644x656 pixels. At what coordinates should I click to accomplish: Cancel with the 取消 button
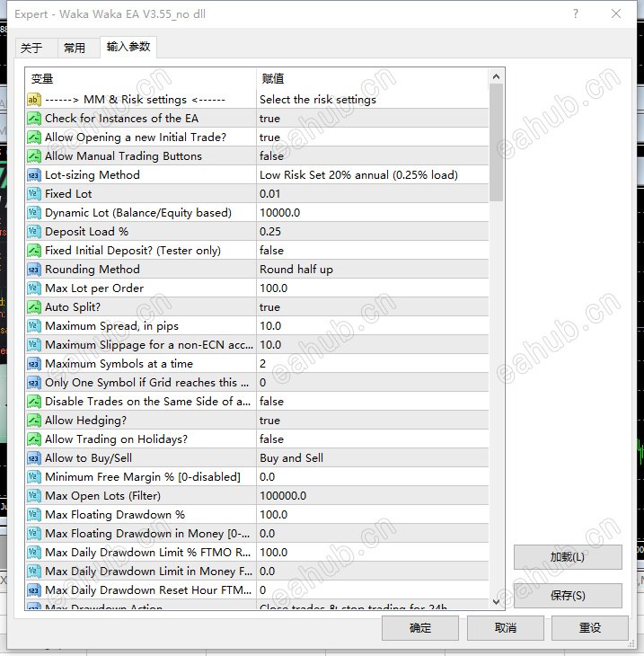point(505,627)
